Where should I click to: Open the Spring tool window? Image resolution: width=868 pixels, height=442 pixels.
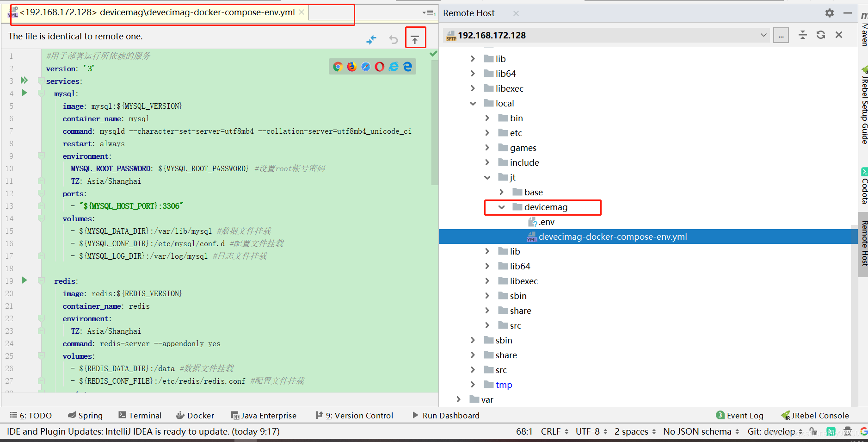click(x=85, y=416)
